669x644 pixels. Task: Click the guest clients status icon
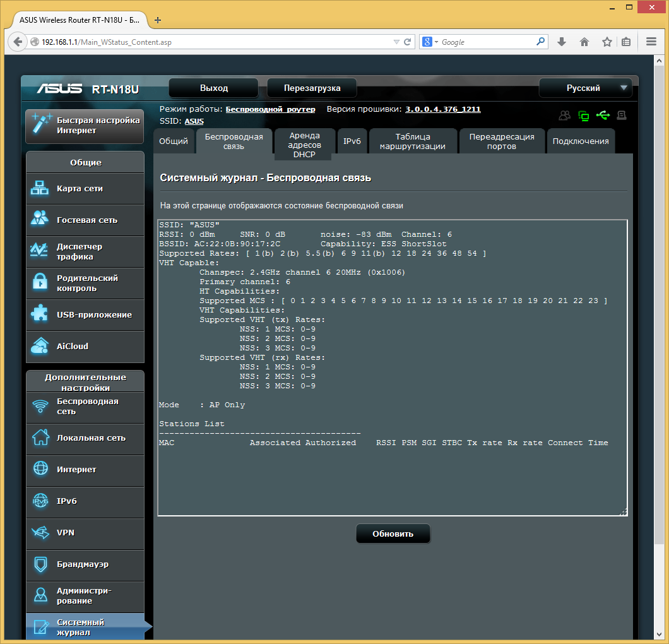coord(564,116)
